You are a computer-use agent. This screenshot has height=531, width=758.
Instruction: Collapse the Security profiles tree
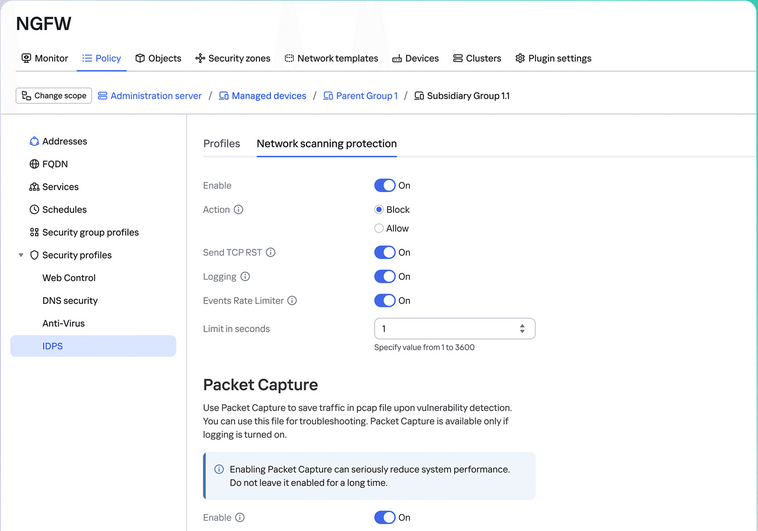(x=21, y=255)
